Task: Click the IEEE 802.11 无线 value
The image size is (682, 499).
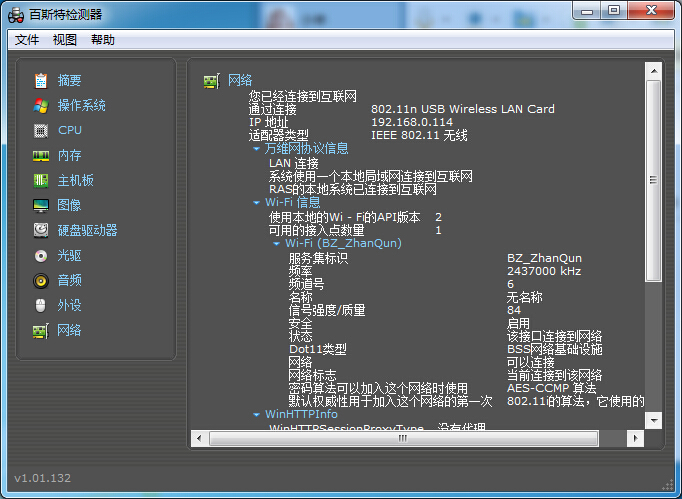Action: coord(419,135)
